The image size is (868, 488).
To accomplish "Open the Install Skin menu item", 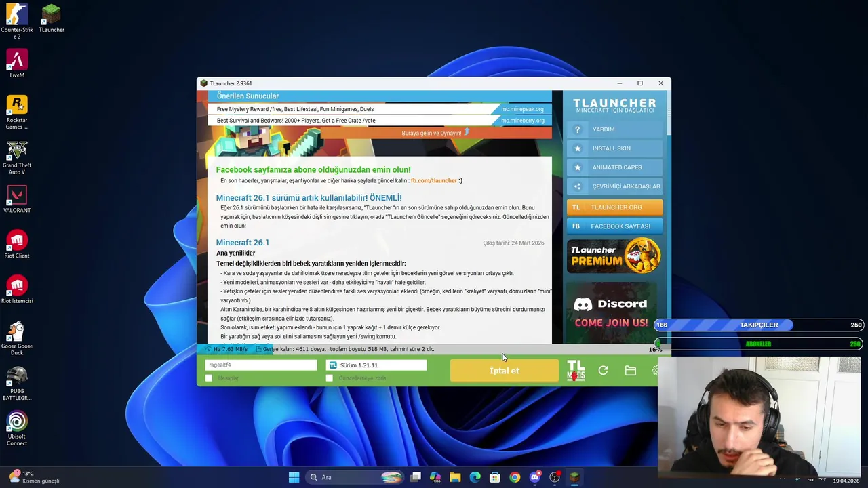I will [615, 148].
